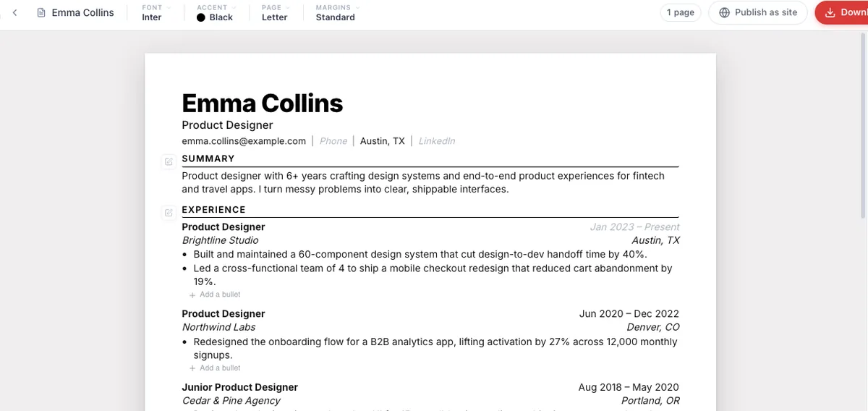Click the 1 page indicator pill
868x411 pixels.
point(680,12)
